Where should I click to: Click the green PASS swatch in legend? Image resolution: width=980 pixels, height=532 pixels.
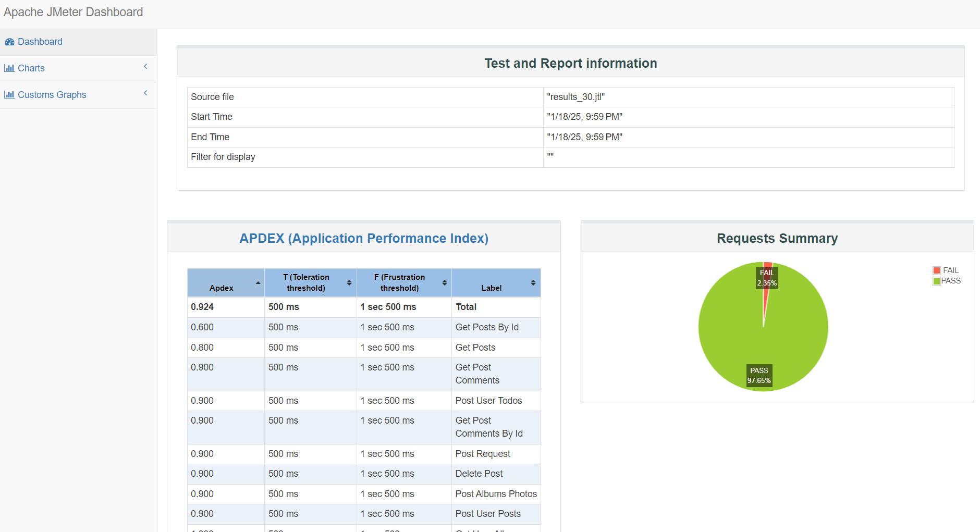coord(936,280)
